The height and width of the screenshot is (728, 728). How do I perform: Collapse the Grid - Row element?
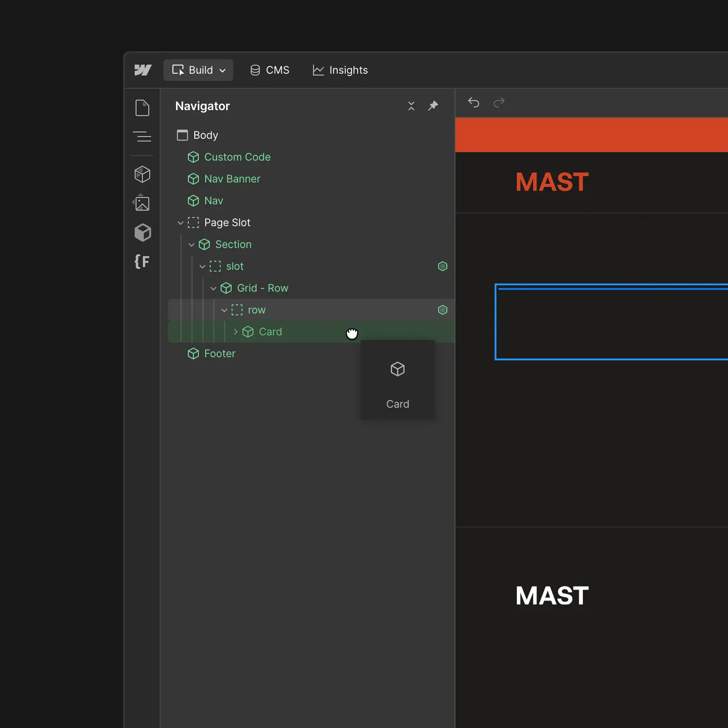(213, 288)
